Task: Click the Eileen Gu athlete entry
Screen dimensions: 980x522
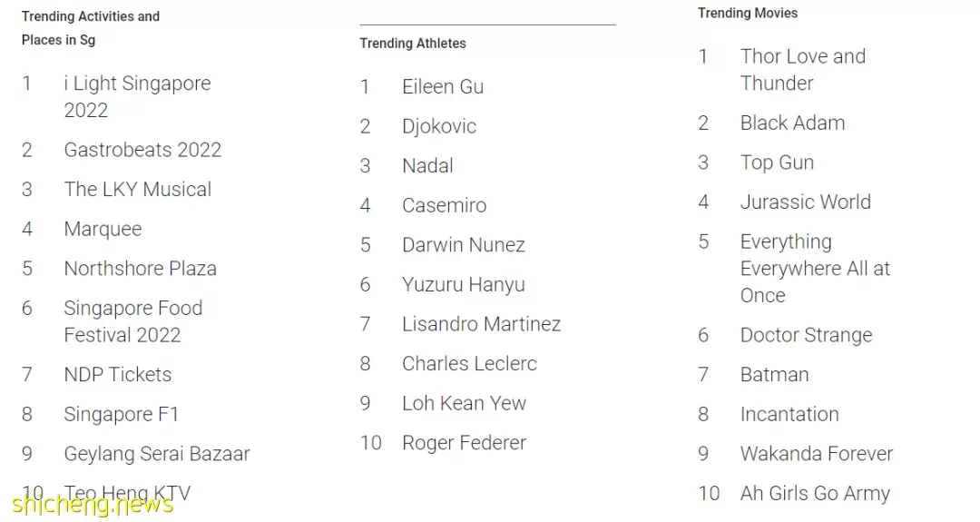Action: pos(443,86)
